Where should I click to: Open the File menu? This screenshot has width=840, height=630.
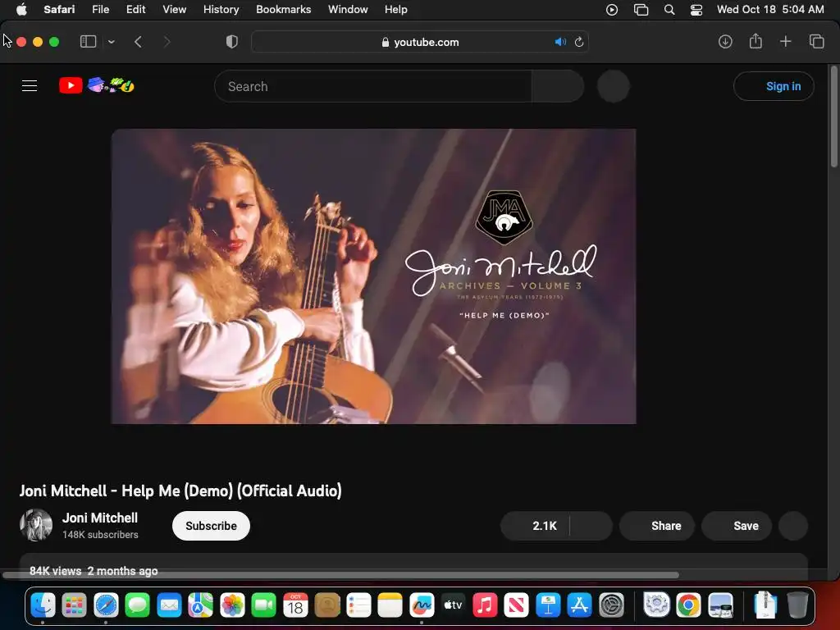tap(100, 10)
